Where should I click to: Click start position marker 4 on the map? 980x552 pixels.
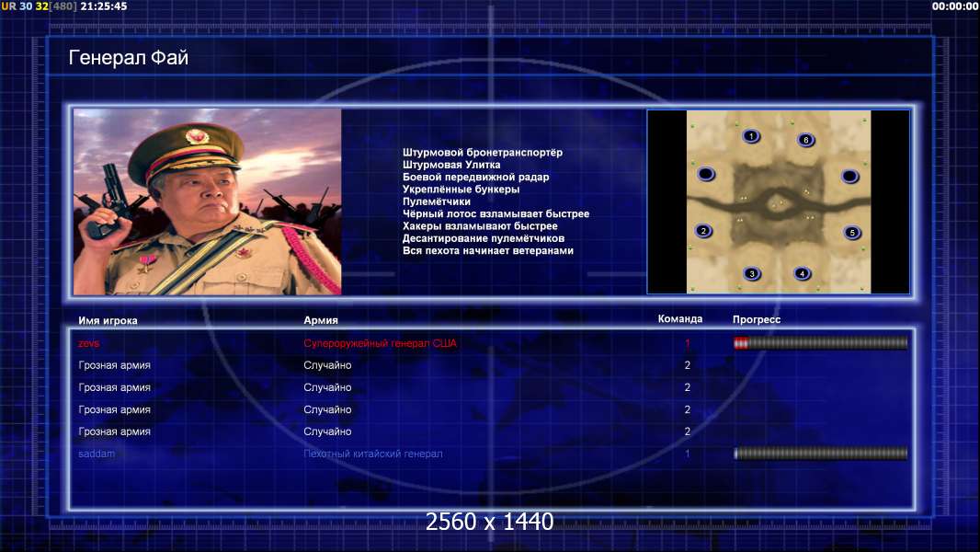point(802,274)
